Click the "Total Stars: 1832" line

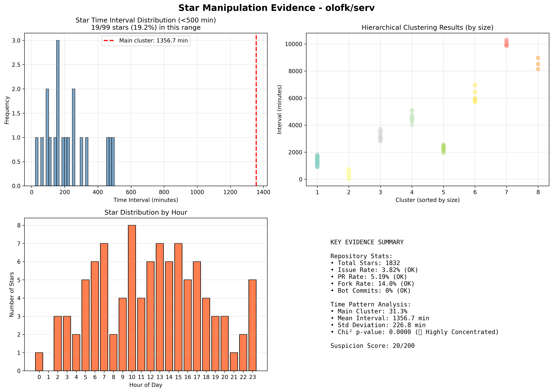[365, 263]
